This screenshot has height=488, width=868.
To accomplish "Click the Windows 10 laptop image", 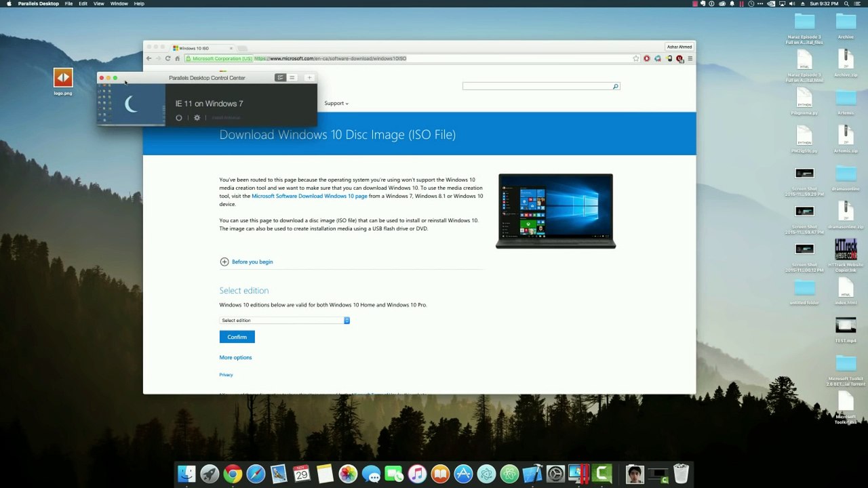I will coord(555,211).
